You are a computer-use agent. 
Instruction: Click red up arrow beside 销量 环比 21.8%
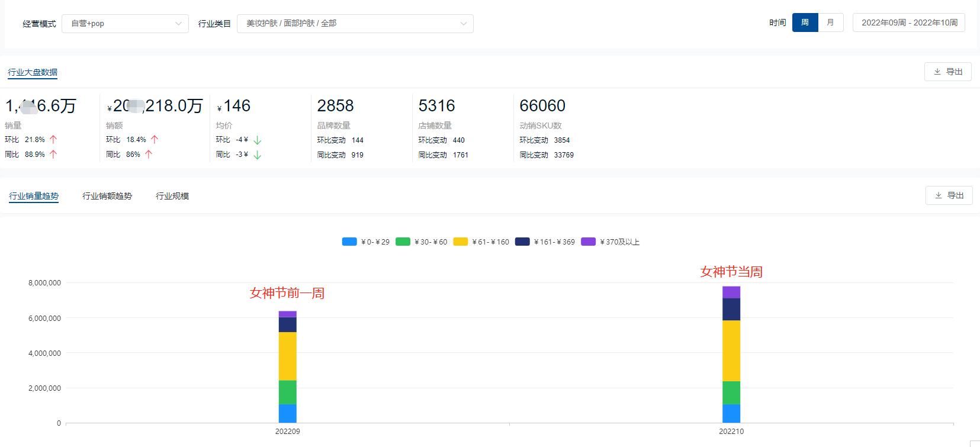[x=53, y=140]
